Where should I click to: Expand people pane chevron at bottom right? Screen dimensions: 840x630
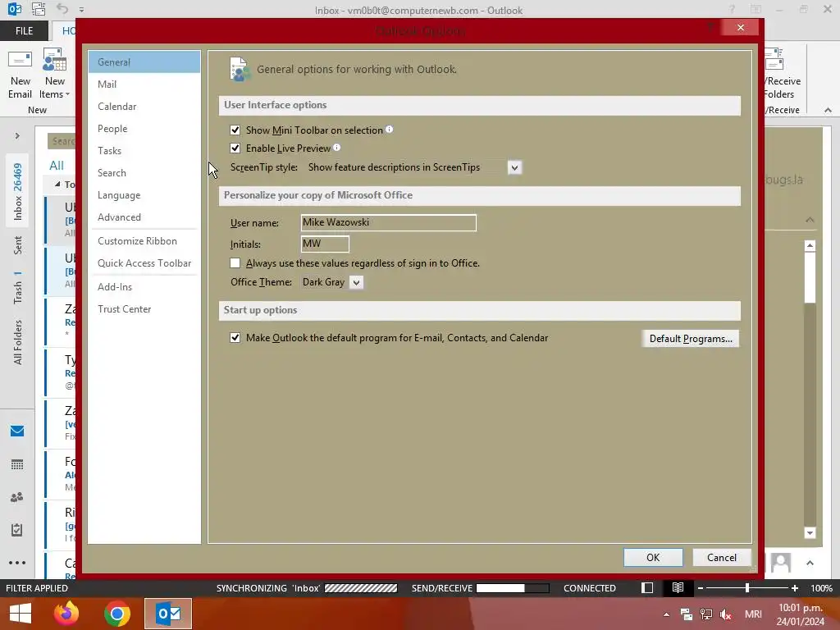click(810, 563)
